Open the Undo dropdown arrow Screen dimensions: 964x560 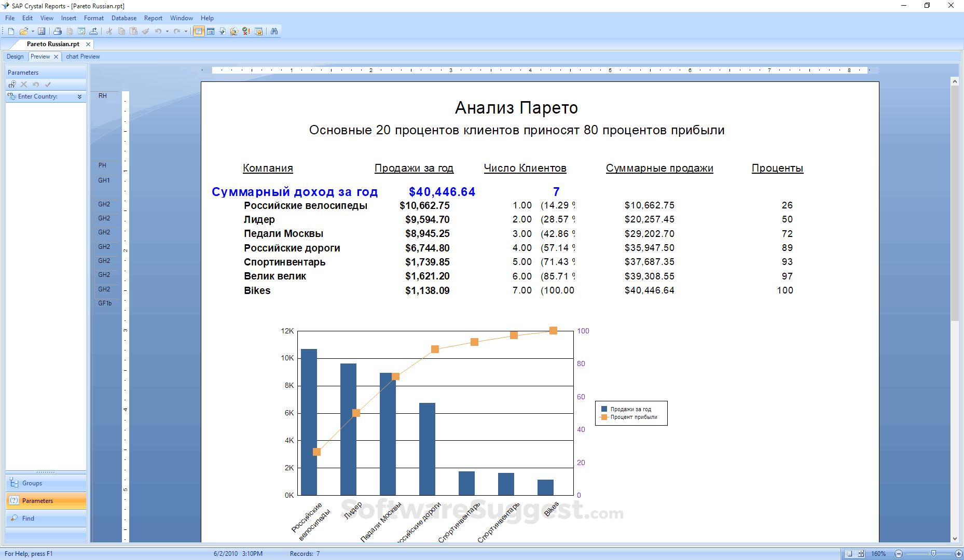tap(166, 31)
